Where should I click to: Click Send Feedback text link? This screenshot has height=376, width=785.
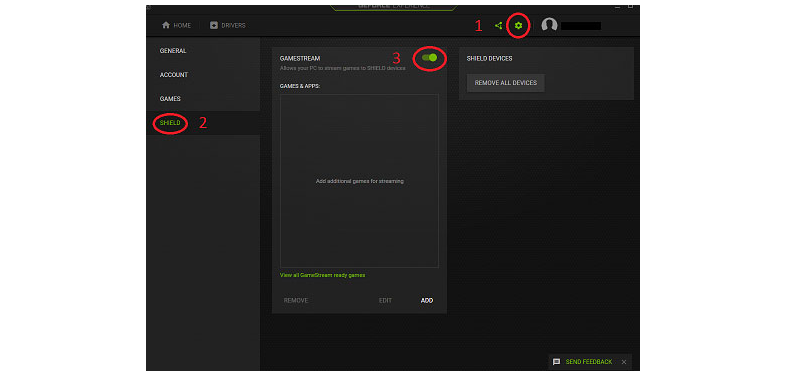click(589, 361)
